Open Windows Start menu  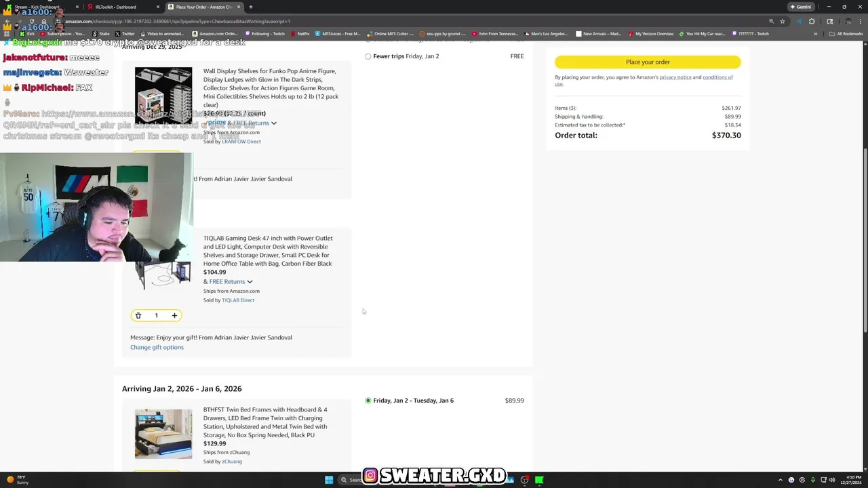pyautogui.click(x=329, y=480)
